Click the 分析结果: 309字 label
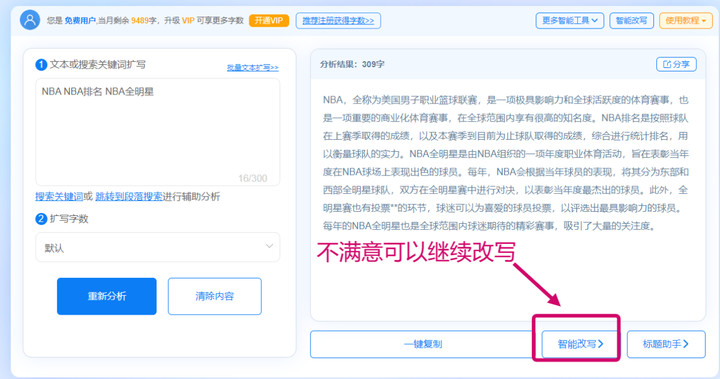The height and width of the screenshot is (379, 720). tap(352, 64)
